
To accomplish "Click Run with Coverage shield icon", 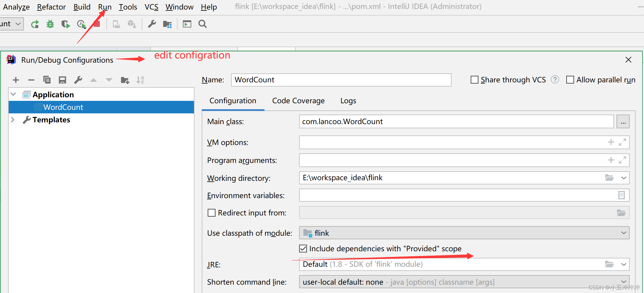I will (x=65, y=24).
